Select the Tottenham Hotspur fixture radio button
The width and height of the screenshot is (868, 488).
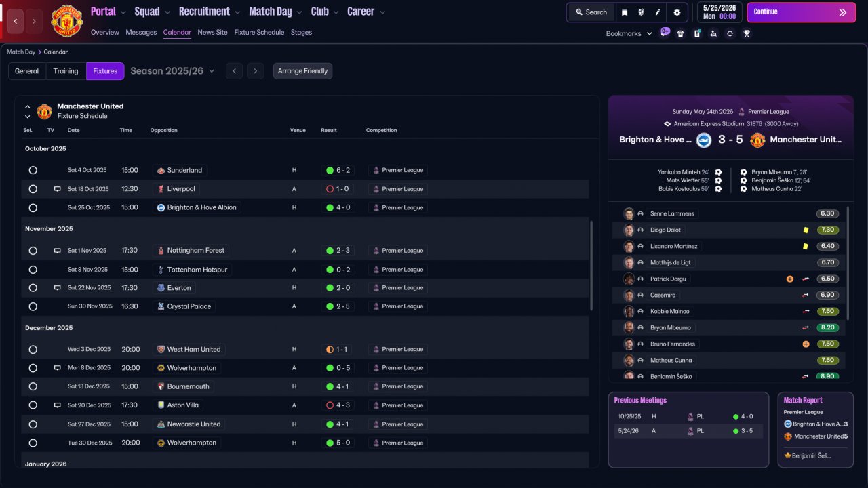coord(33,270)
